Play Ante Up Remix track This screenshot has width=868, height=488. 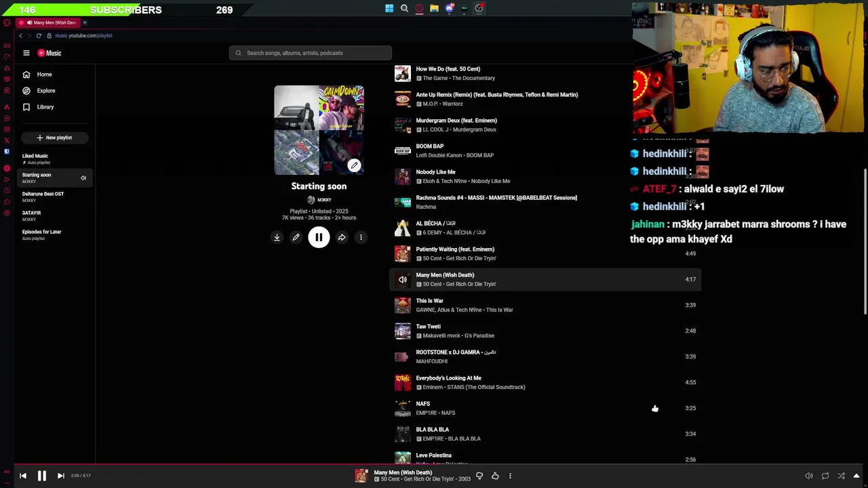403,99
